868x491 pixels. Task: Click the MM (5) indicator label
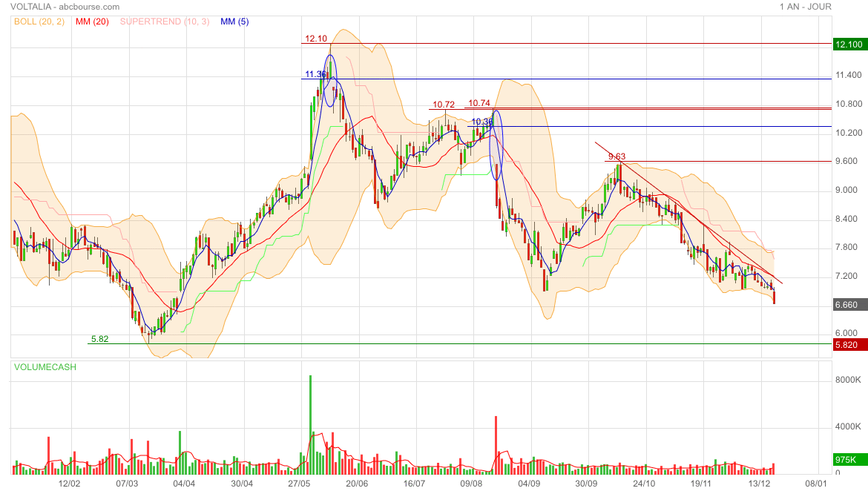[234, 22]
